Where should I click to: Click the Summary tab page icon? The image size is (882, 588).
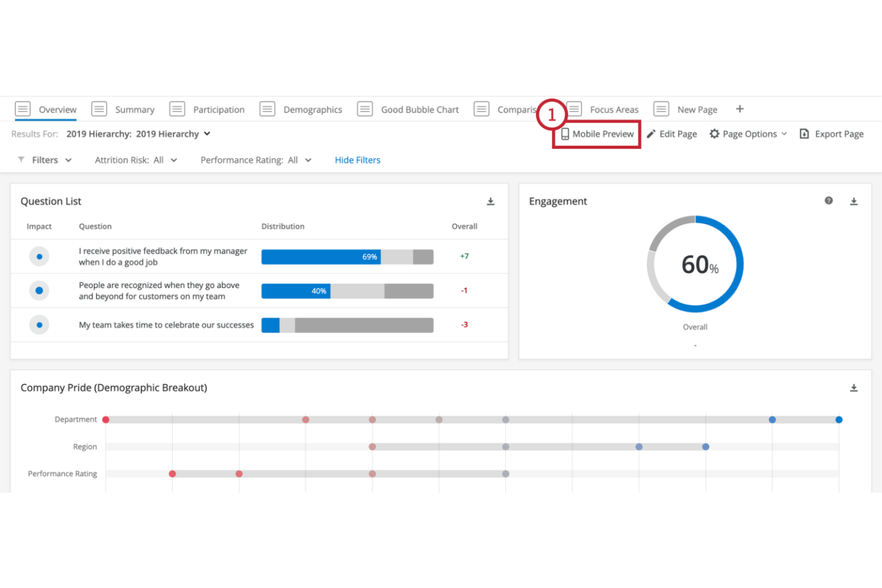99,109
